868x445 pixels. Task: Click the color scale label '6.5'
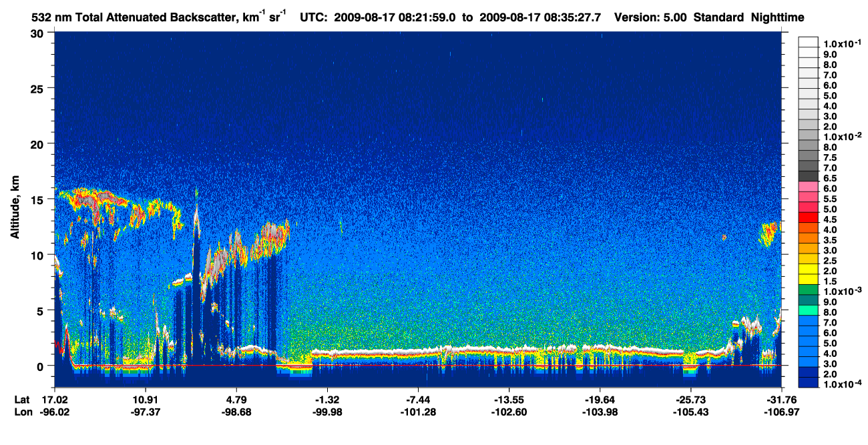(x=831, y=178)
